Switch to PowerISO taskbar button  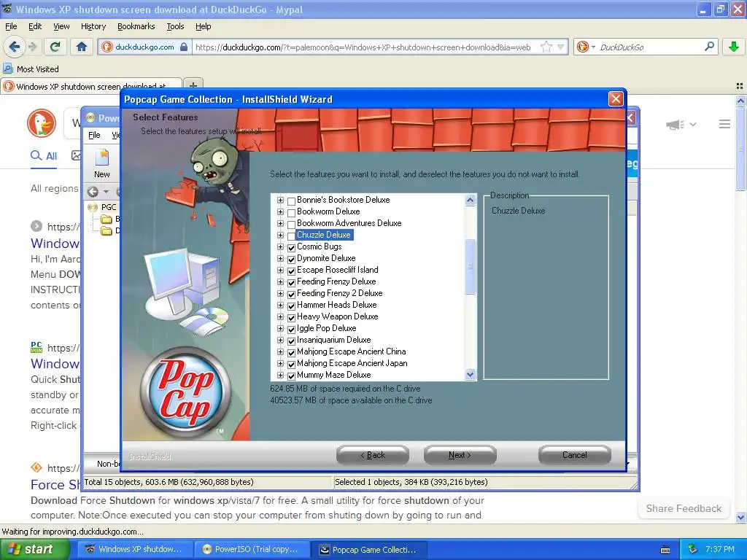pos(251,549)
